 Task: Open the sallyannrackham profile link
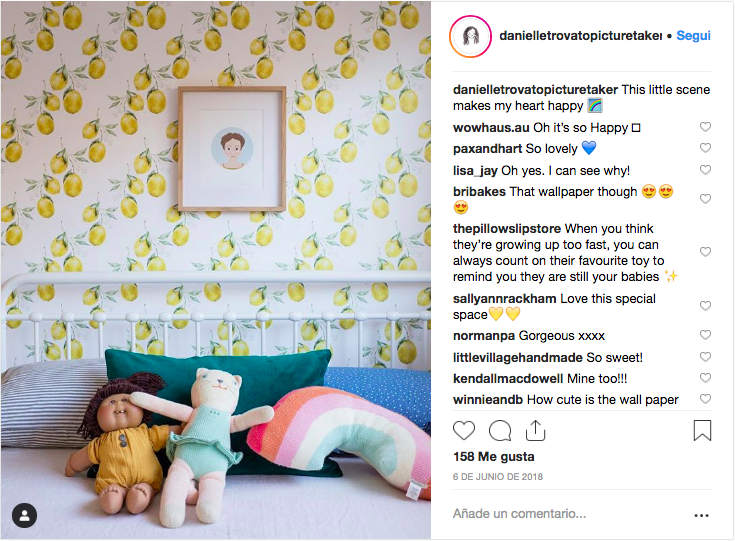coord(504,299)
